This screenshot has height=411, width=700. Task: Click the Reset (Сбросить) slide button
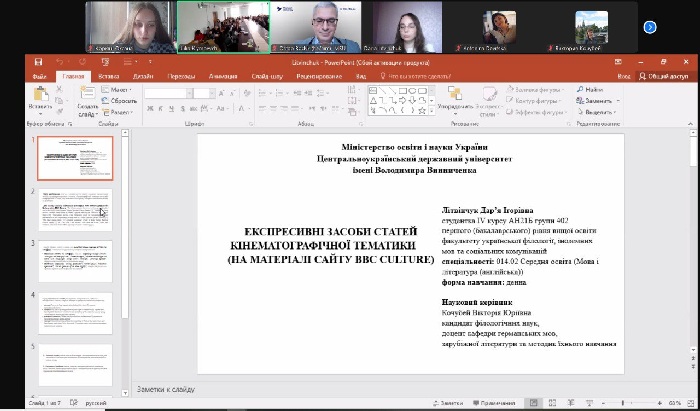pyautogui.click(x=123, y=101)
